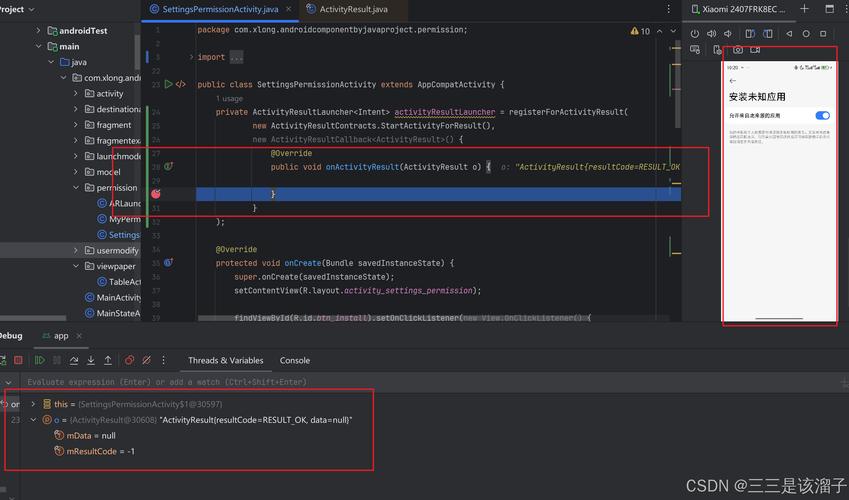Toggle the install unknown apps switch
The width and height of the screenshot is (849, 500).
coord(822,116)
